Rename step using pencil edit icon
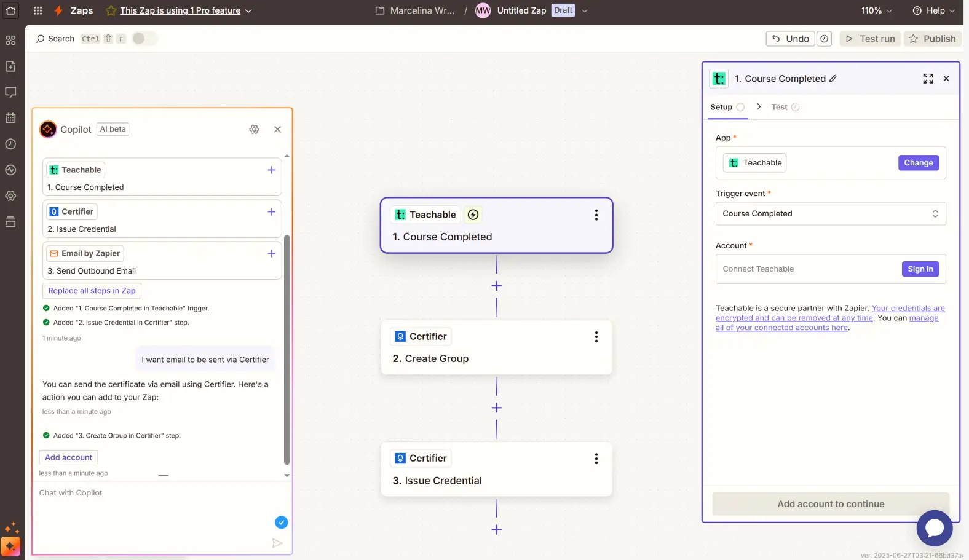 coord(833,79)
